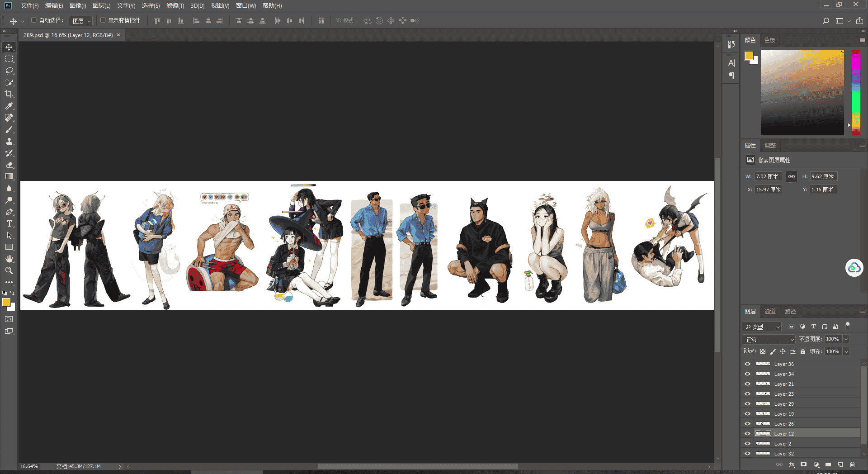Open the 不透明度 value dropdown arrow
Viewport: 868px width, 474px height.
click(846, 339)
